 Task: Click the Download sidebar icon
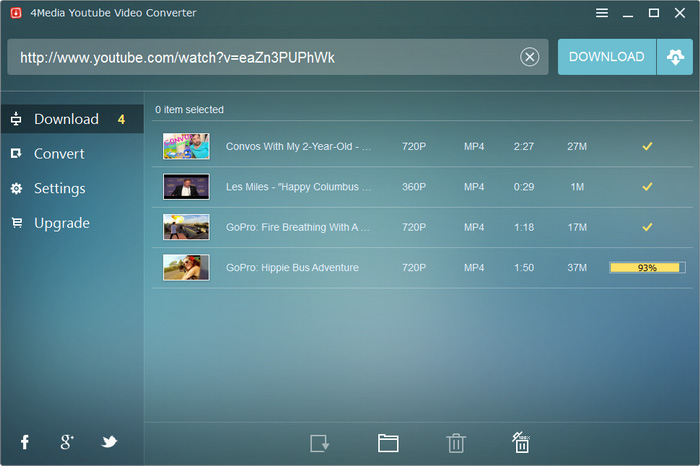click(16, 119)
